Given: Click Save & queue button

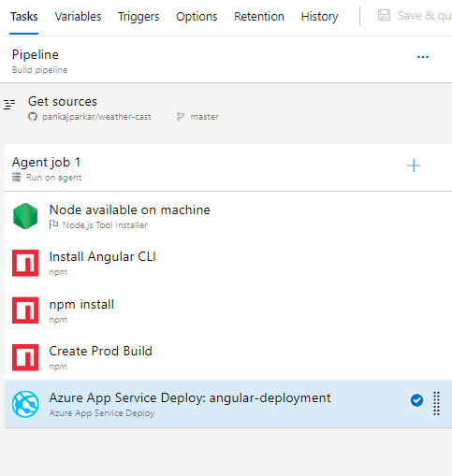Looking at the screenshot, I should pos(415,16).
